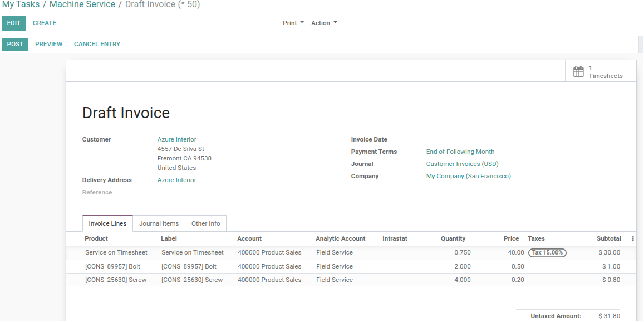Open the 1 Timesheets stat button
644x322 pixels.
601,71
